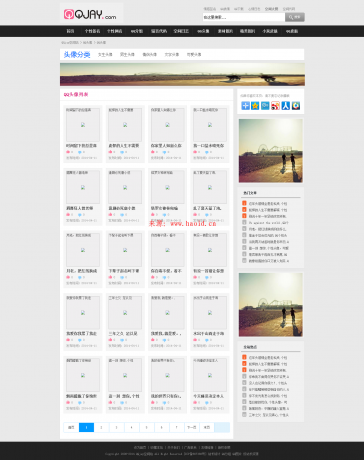Click the yellow star Qzone share icon
364x460 pixels.
pos(255,106)
